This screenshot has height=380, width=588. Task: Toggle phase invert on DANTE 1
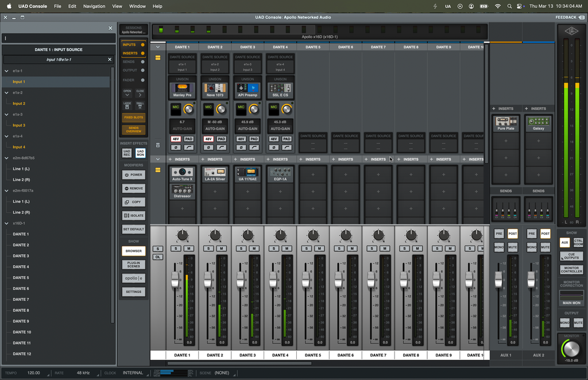pyautogui.click(x=176, y=148)
